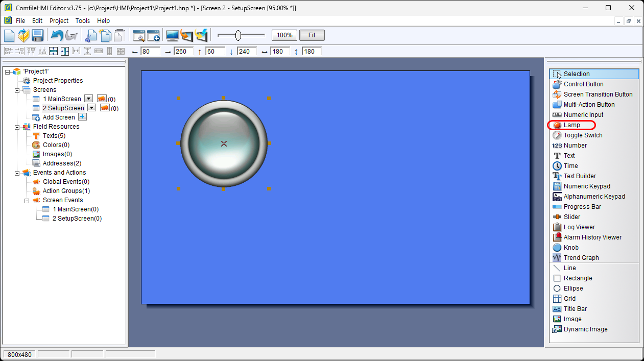The image size is (644, 361).
Task: Click the Fit zoom button
Action: tap(312, 35)
